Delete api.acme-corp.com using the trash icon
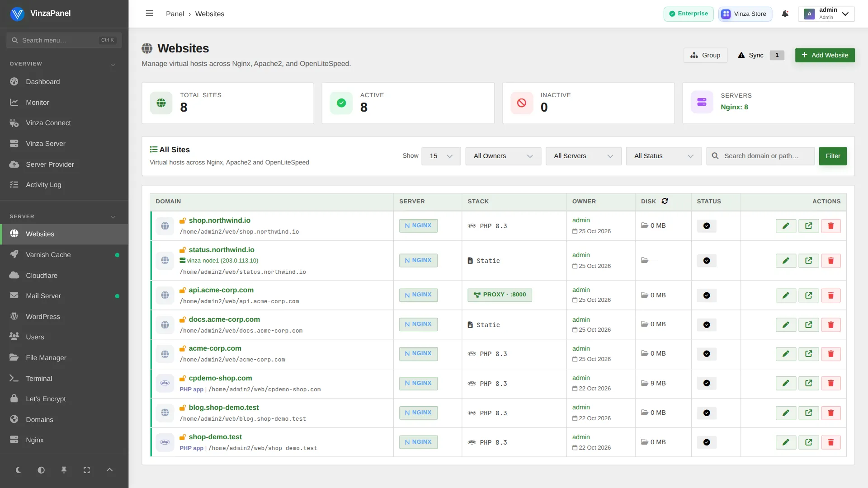The image size is (868, 488). 830,296
